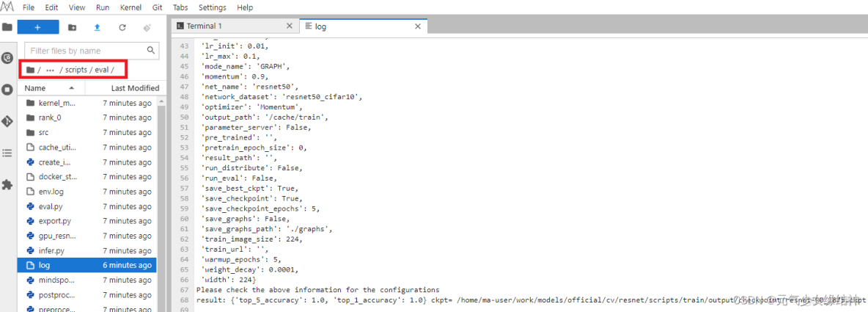Open the Settings menu
868x312 pixels.
(212, 8)
